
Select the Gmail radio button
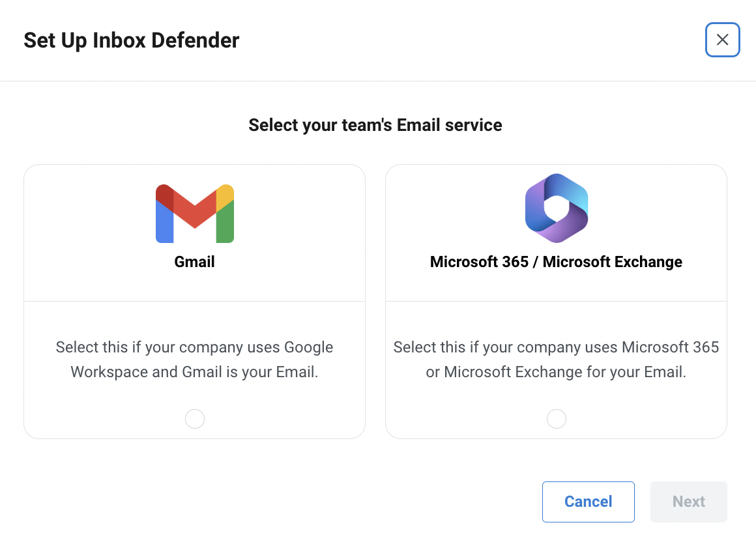pos(195,419)
